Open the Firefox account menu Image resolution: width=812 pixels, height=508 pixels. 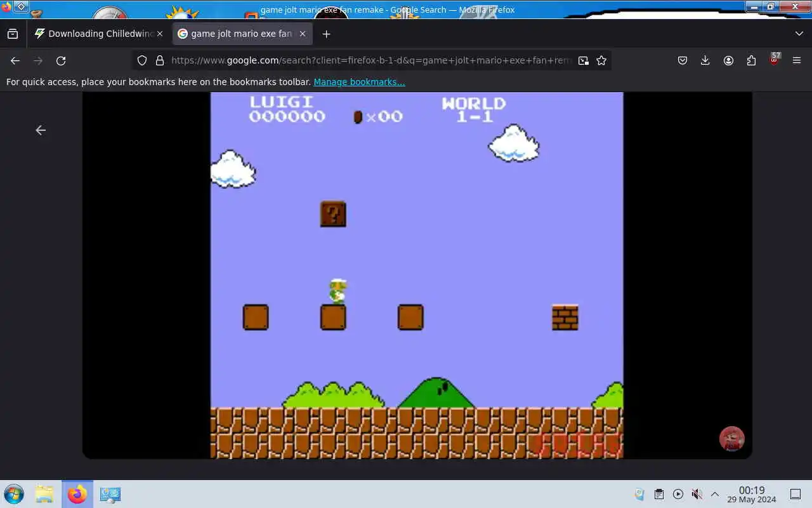(728, 60)
